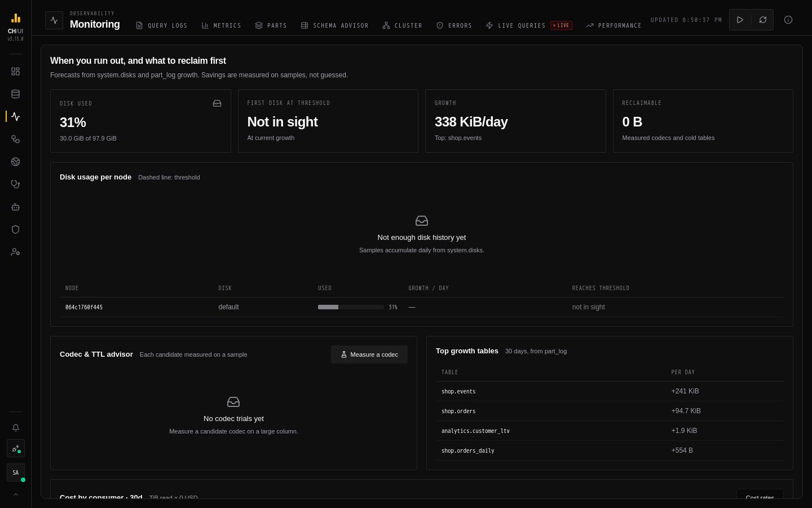The width and height of the screenshot is (812, 508).
Task: Click node 064c1760f445 in the table
Action: (x=84, y=307)
